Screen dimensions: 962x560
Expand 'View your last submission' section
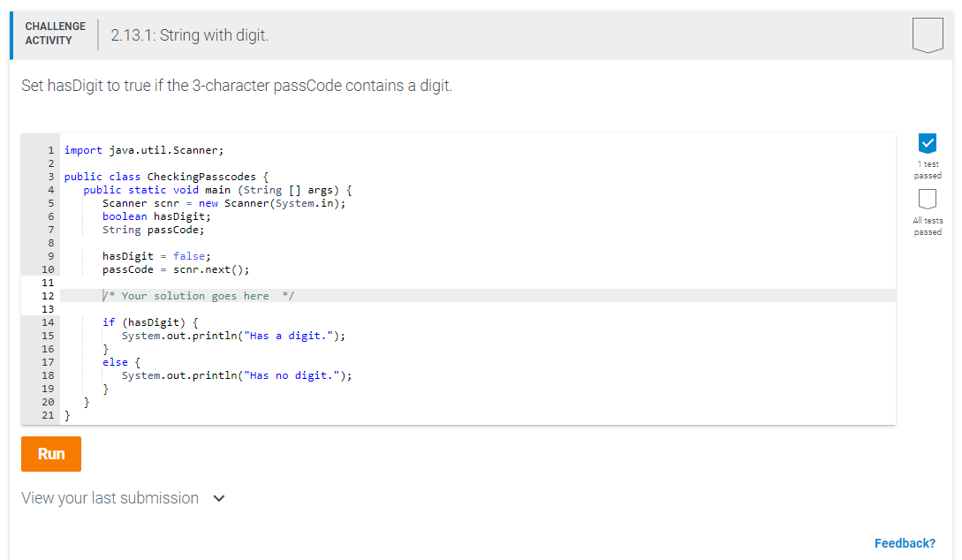(108, 497)
